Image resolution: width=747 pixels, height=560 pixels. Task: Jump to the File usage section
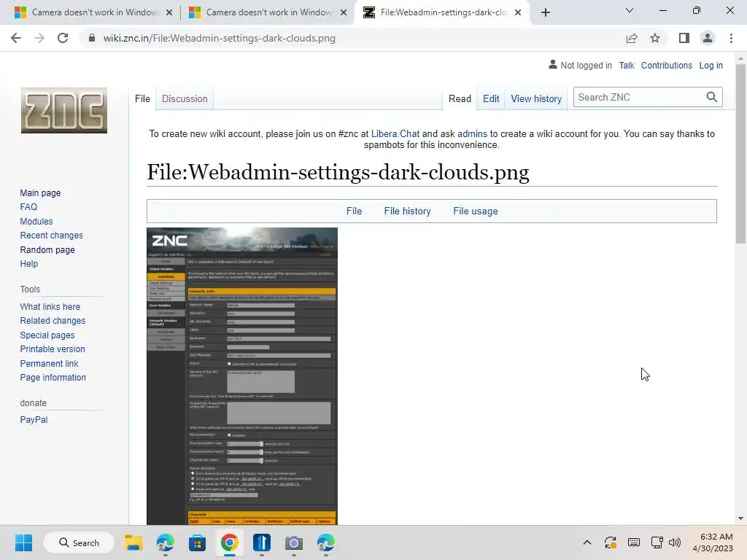pos(476,211)
